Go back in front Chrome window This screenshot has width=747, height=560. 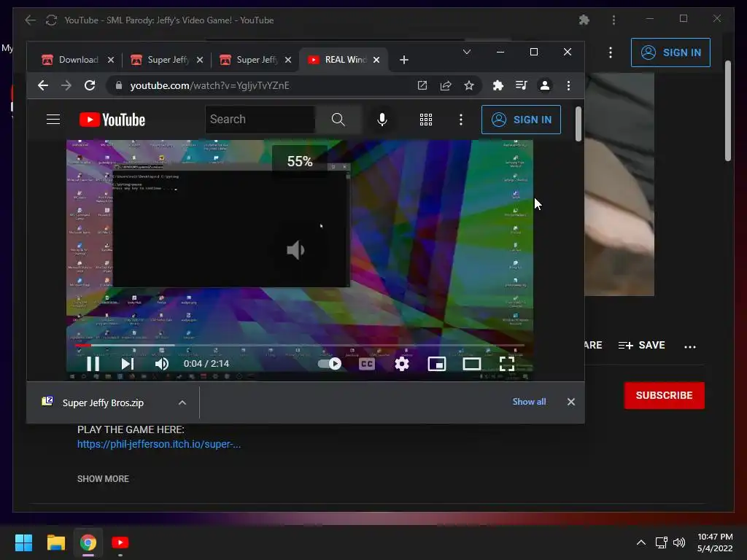click(x=43, y=85)
